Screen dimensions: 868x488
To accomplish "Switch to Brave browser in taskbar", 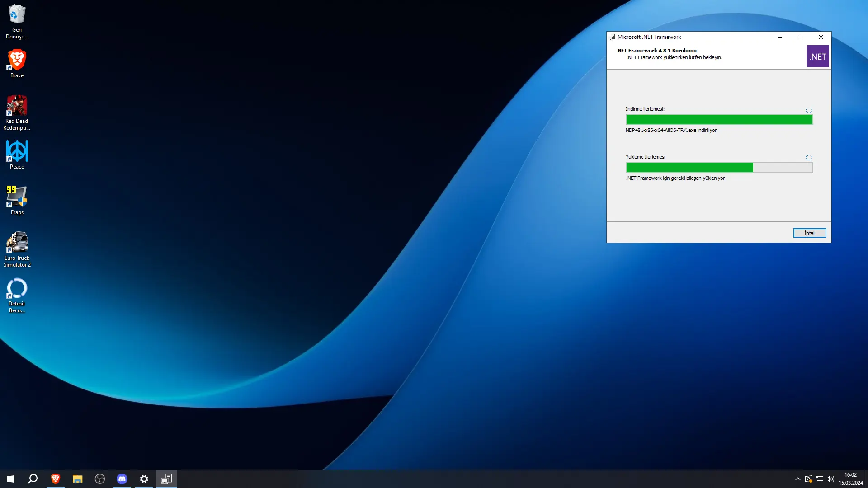I will click(56, 479).
